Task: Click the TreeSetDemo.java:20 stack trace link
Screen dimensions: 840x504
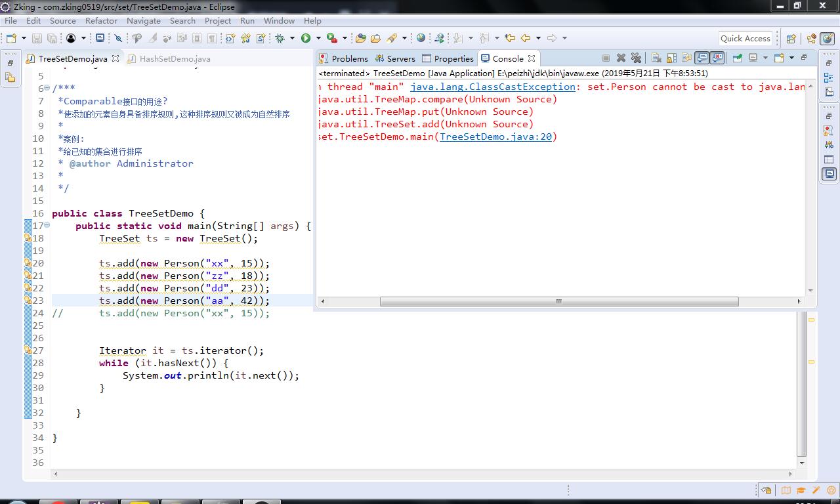Action: tap(495, 136)
